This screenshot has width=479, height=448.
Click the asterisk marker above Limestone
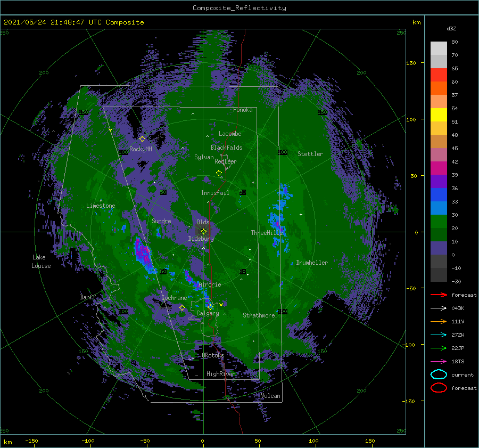click(101, 201)
